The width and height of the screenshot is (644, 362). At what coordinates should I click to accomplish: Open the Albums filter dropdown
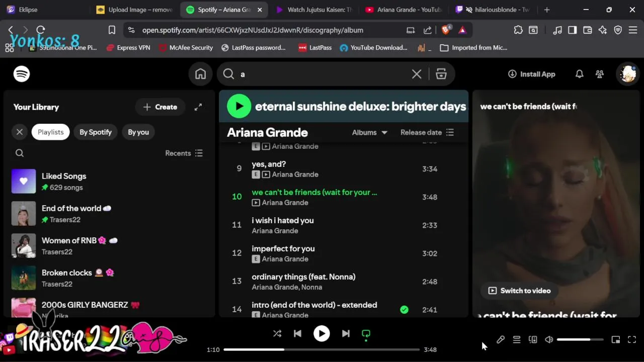(370, 133)
